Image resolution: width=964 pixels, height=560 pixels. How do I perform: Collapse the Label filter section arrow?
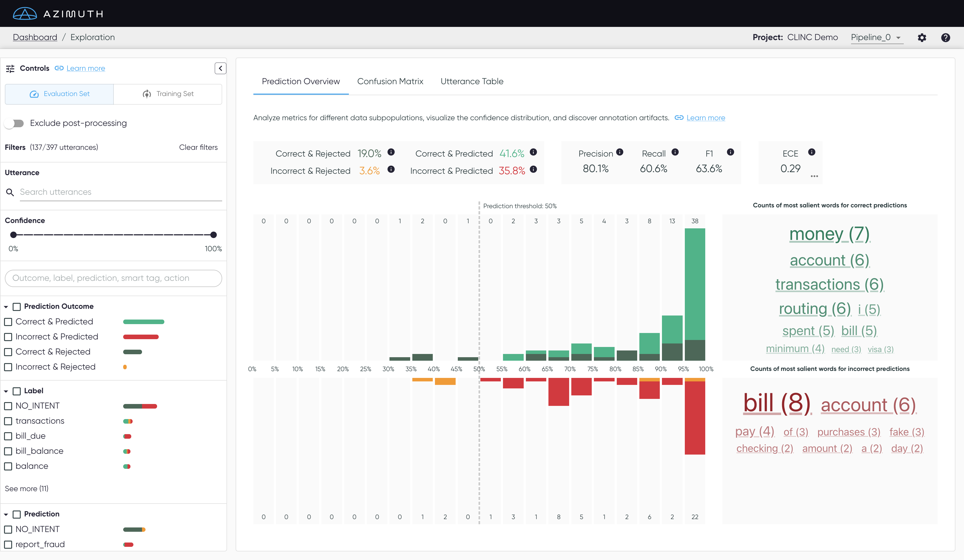click(6, 391)
